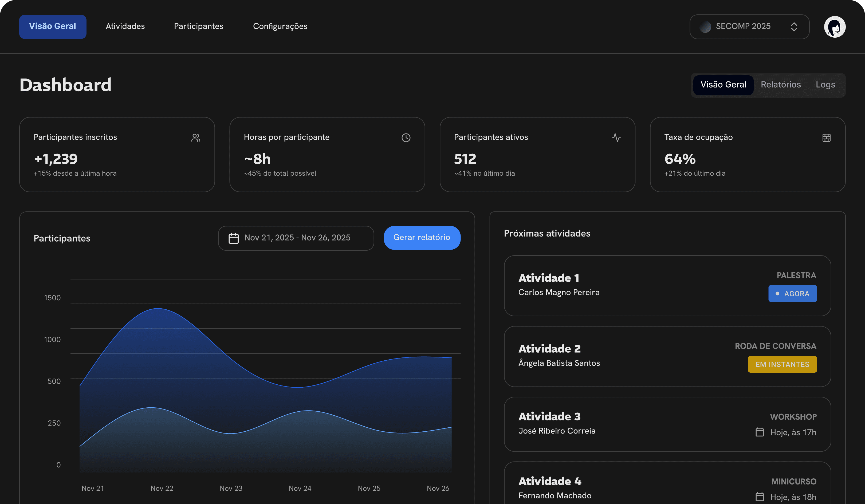Open the Atividade 1 card title
This screenshot has height=504, width=865.
[549, 278]
